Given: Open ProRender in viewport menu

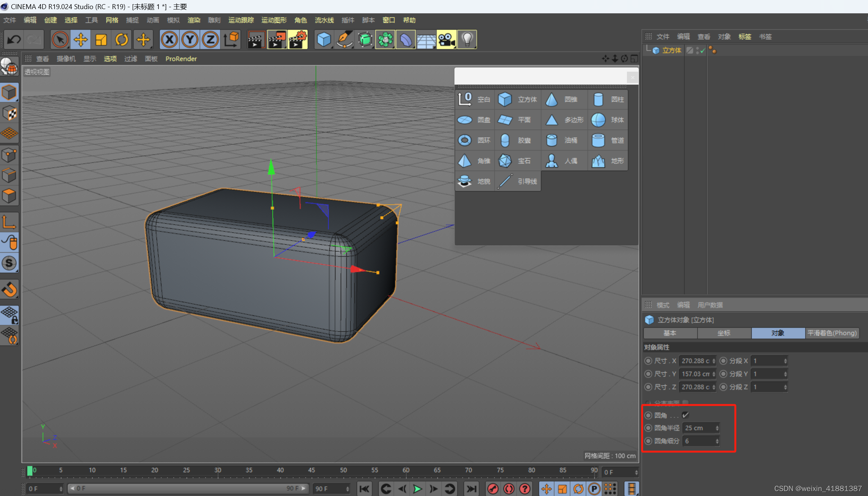Looking at the screenshot, I should click(x=181, y=59).
